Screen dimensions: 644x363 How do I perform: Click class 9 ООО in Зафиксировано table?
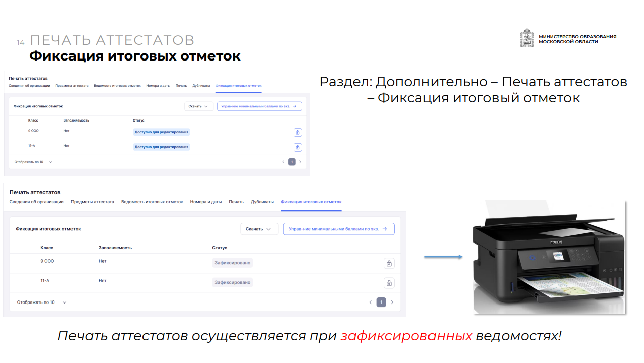(47, 261)
